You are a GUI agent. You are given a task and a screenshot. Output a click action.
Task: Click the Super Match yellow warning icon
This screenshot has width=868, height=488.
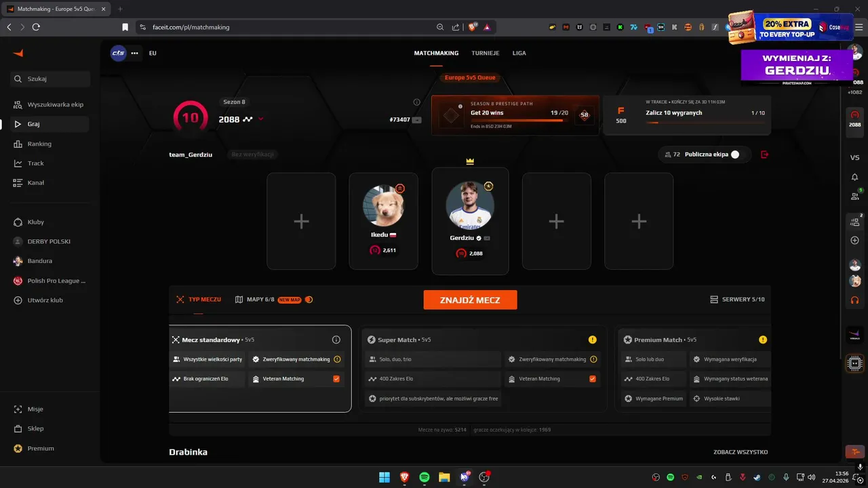(593, 340)
